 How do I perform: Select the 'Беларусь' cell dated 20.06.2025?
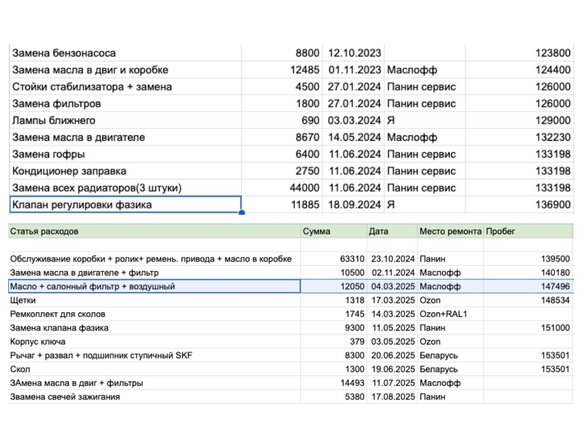(451, 355)
